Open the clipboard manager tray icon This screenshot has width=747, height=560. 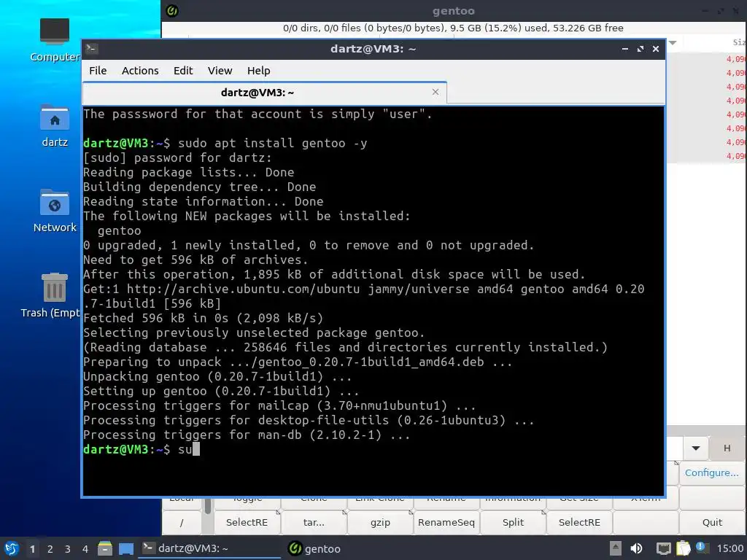pos(683,548)
